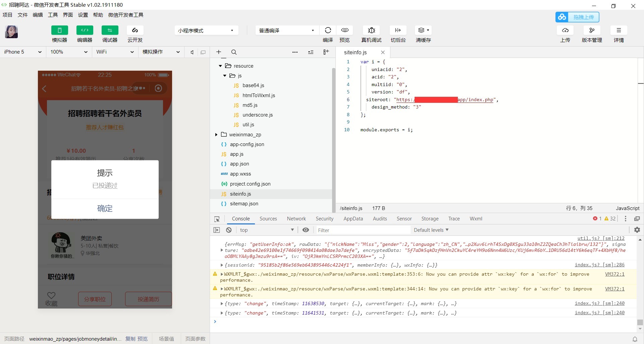This screenshot has width=644, height=344.
Task: Toggle the console sidebar icon
Action: [x=217, y=230]
